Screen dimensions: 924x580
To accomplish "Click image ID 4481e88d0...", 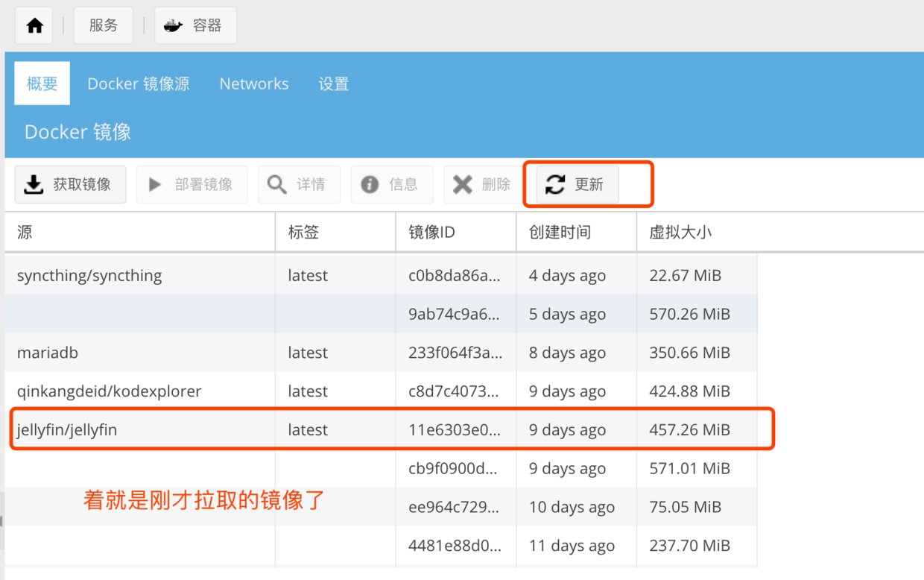I will [455, 546].
